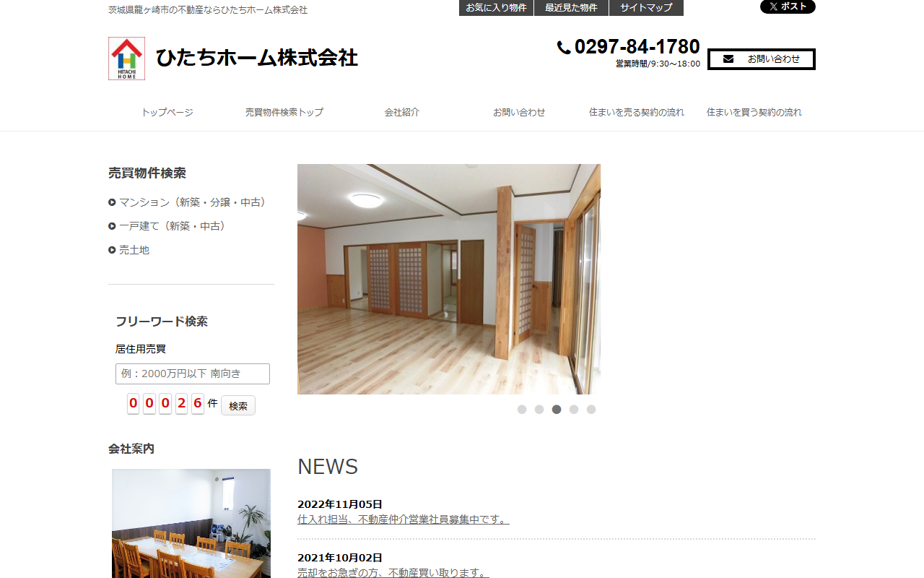This screenshot has height=578, width=924.
Task: Open news link 売却をお急ぎの方、不動産買い取ります。
Action: 393,573
